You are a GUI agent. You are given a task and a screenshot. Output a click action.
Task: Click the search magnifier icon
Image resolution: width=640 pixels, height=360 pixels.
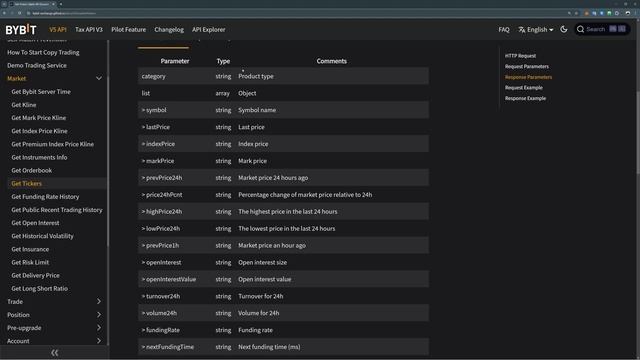click(580, 29)
